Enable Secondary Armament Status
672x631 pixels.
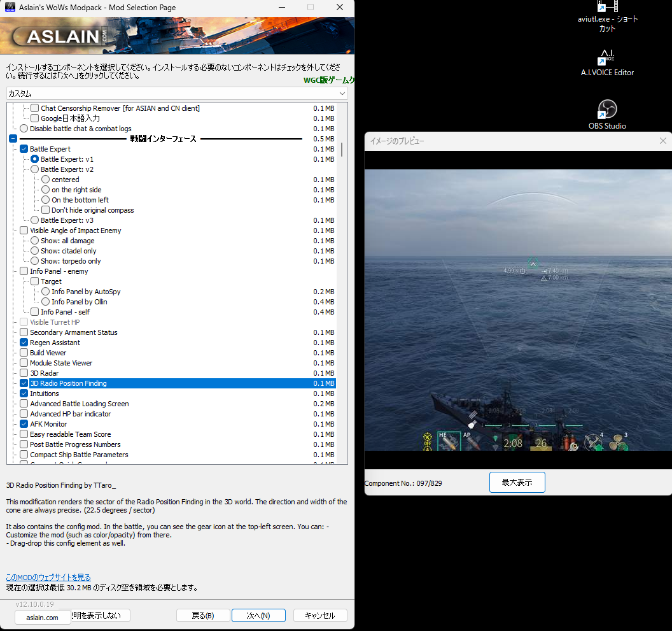click(24, 332)
